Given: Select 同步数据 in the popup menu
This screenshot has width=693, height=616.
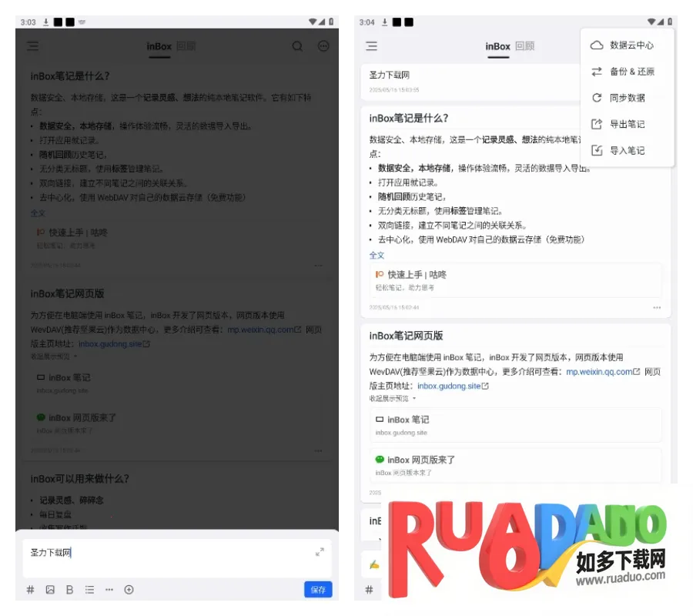Looking at the screenshot, I should click(627, 98).
